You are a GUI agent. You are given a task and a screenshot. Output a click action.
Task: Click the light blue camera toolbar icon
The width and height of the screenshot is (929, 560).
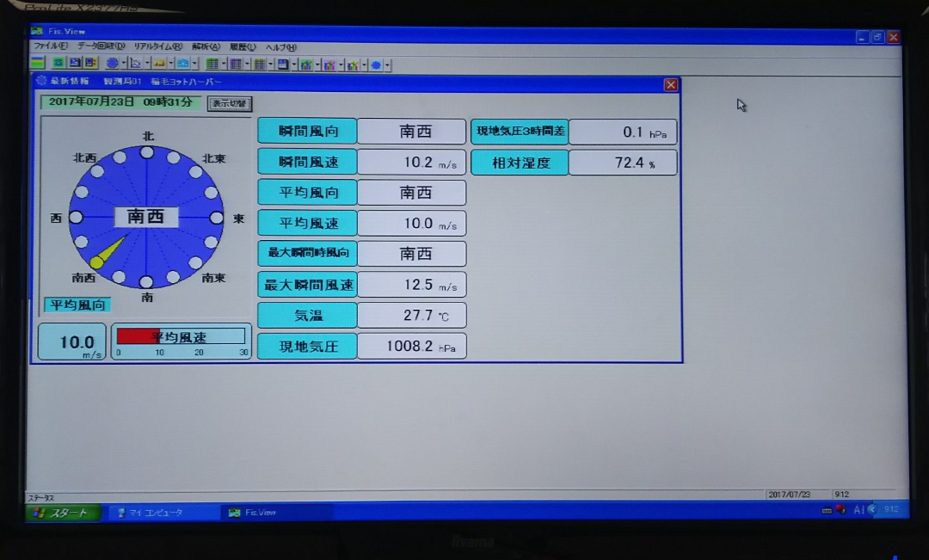coord(182,64)
